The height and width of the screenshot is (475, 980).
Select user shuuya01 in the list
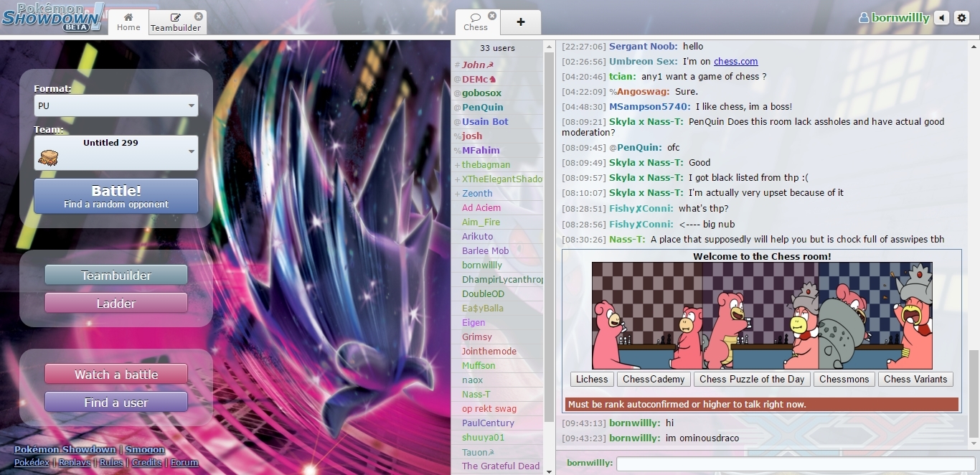[497, 438]
